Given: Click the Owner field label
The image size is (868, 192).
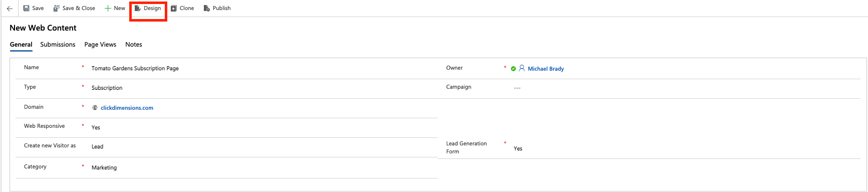Looking at the screenshot, I should click(454, 68).
